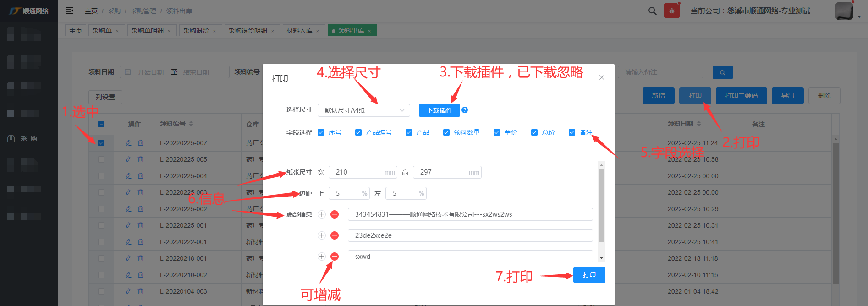The width and height of the screenshot is (868, 306).
Task: Click edit icon for row L-20220225-005
Action: tap(129, 159)
